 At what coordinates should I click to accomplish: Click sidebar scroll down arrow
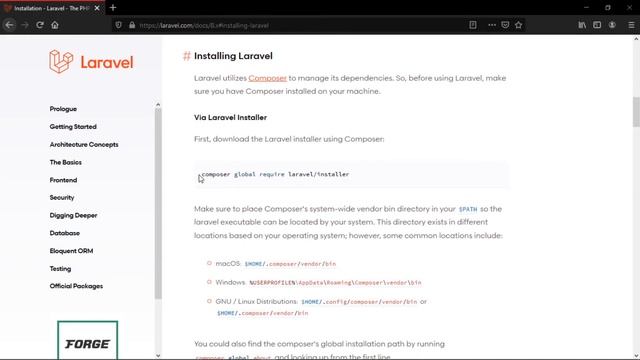click(158, 356)
